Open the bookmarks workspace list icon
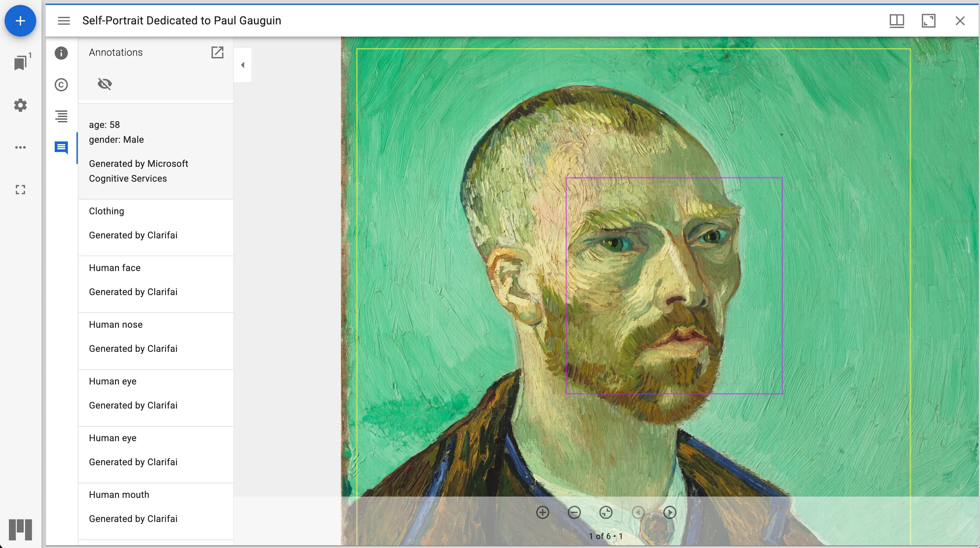The image size is (980, 548). (x=21, y=62)
